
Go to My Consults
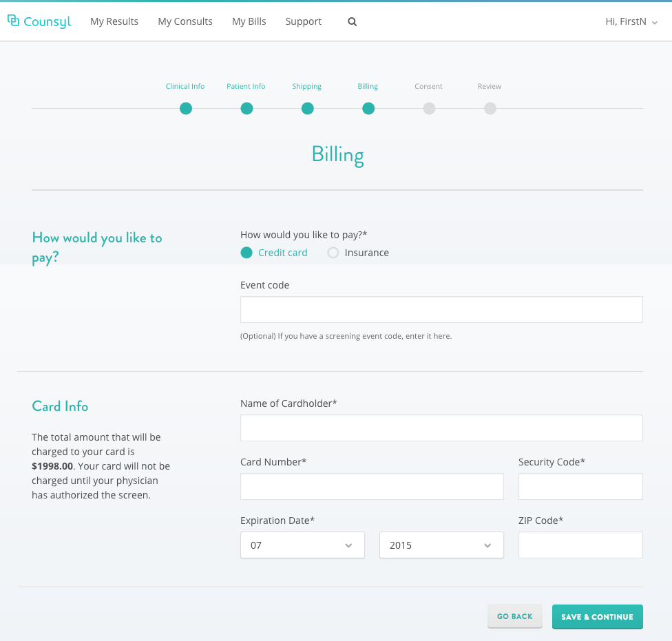pos(185,21)
